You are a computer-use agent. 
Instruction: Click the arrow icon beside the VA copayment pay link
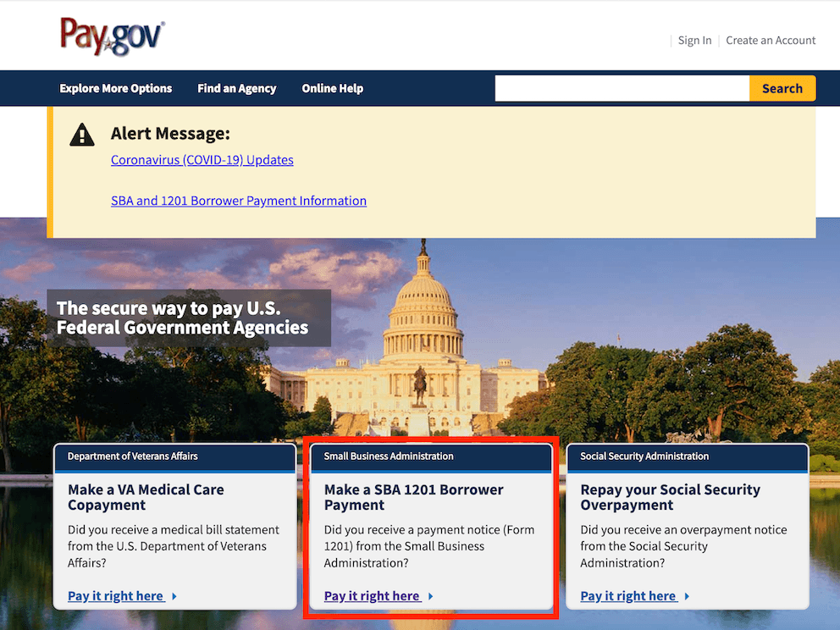click(174, 596)
